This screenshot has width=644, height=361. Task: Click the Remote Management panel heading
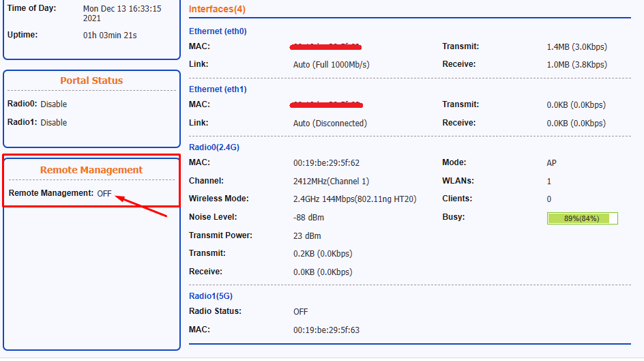(91, 170)
